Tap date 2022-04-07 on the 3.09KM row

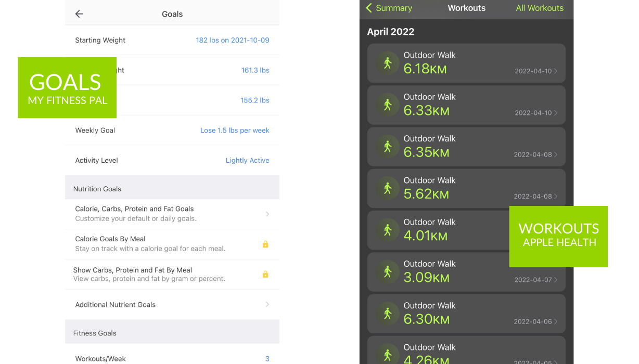[533, 280]
